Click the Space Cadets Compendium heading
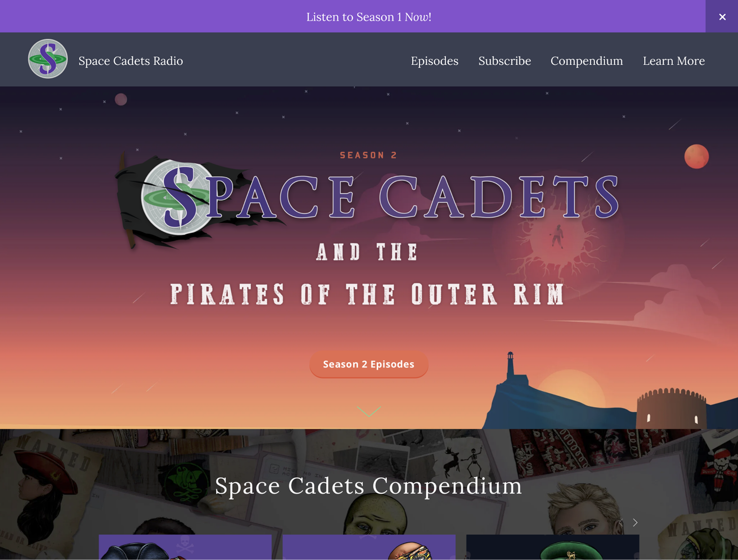The width and height of the screenshot is (738, 560). click(x=368, y=486)
